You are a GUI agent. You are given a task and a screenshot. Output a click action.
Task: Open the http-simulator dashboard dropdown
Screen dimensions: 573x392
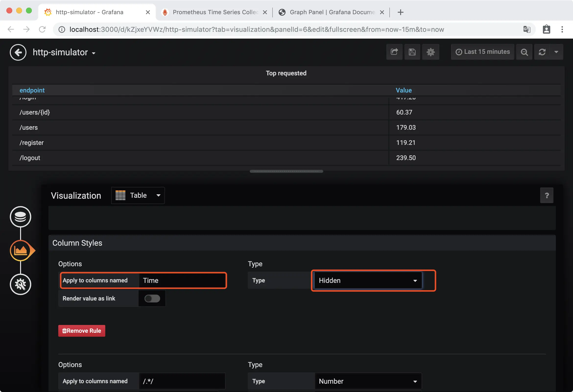(64, 52)
